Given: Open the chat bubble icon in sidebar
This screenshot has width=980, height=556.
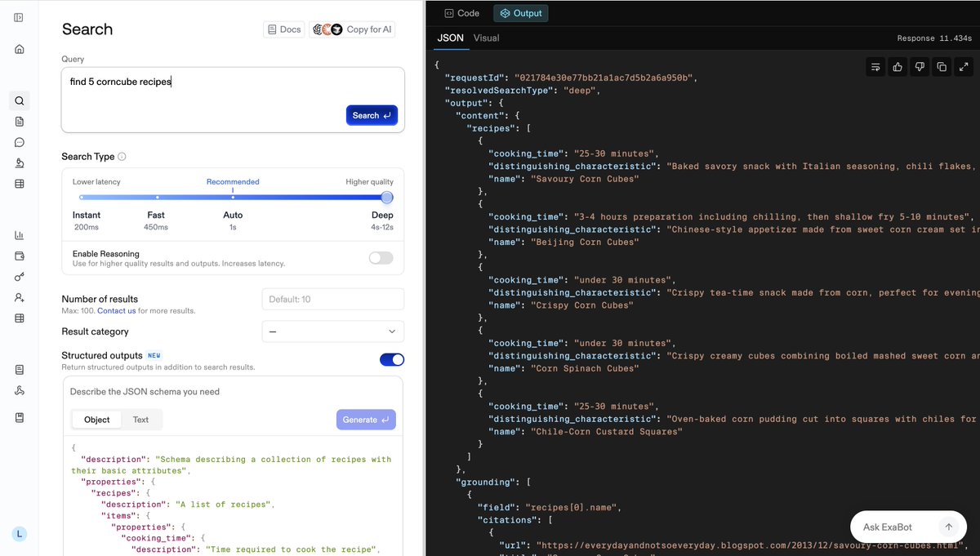Looking at the screenshot, I should 19,142.
